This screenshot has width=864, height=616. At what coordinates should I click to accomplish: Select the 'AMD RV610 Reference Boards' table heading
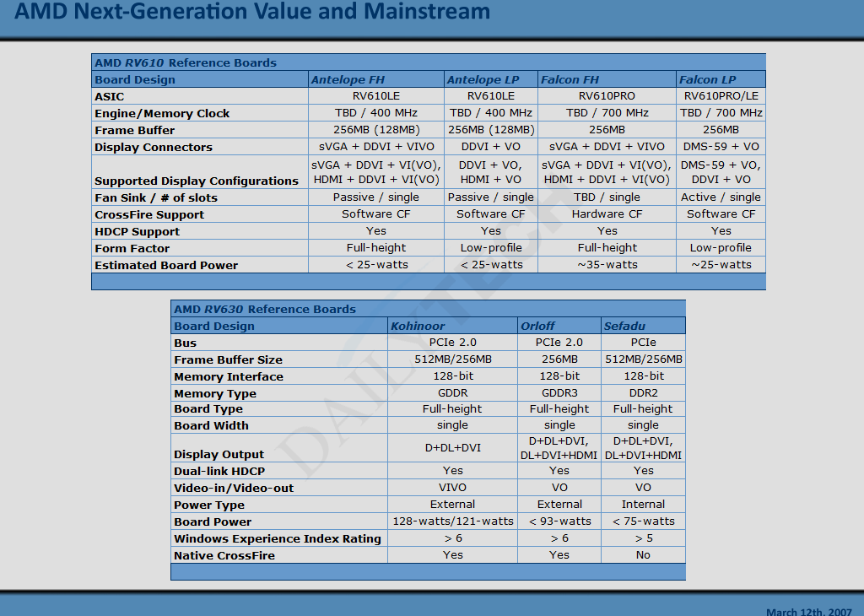point(186,62)
